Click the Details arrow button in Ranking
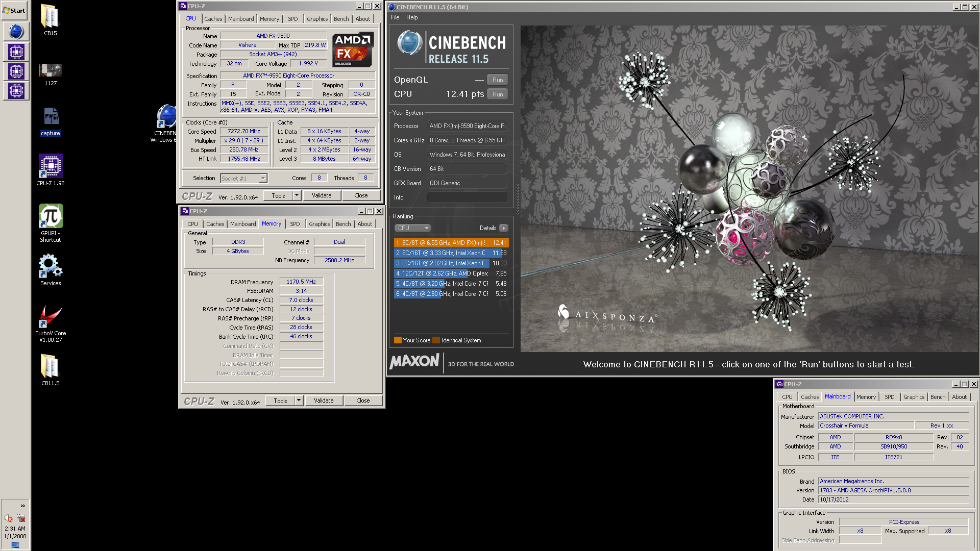 tap(504, 228)
